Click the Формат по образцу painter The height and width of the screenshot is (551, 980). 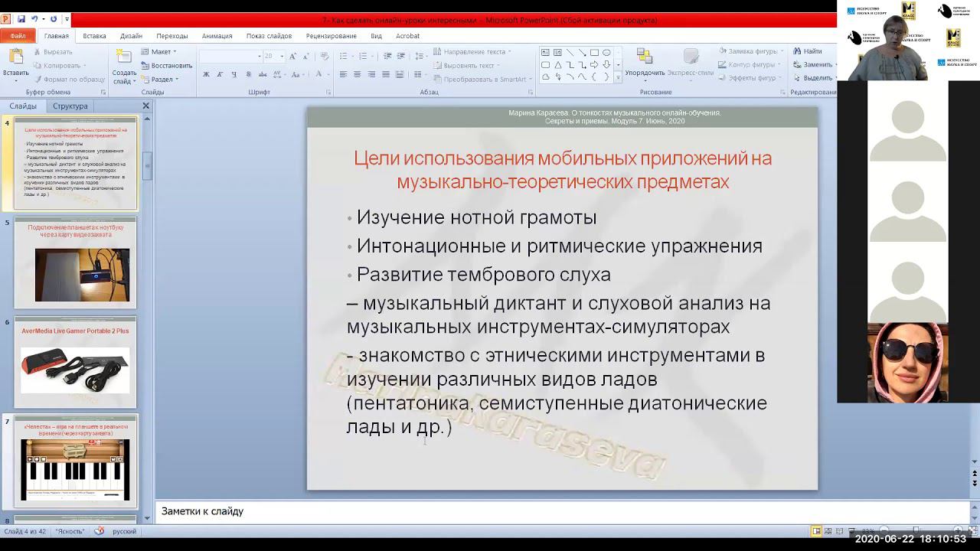click(x=68, y=79)
